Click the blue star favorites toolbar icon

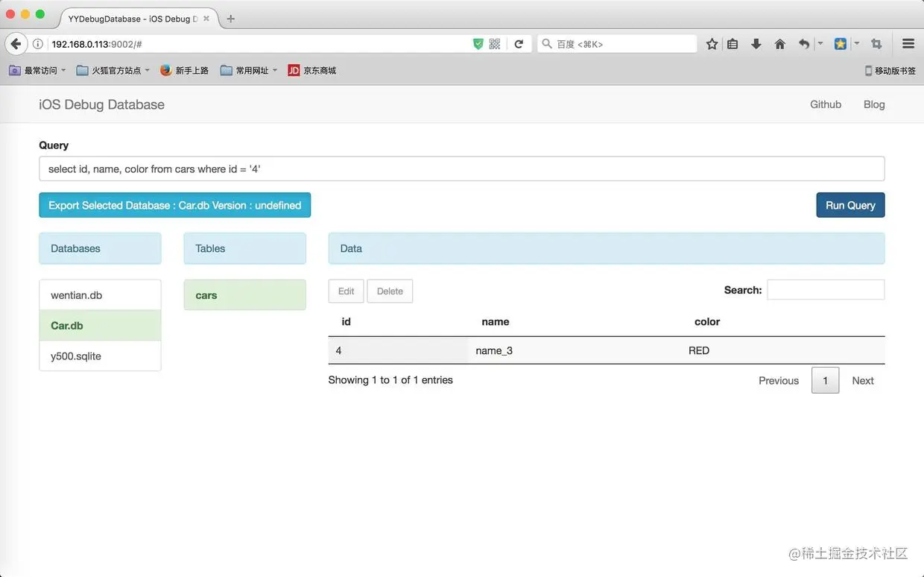pos(841,44)
